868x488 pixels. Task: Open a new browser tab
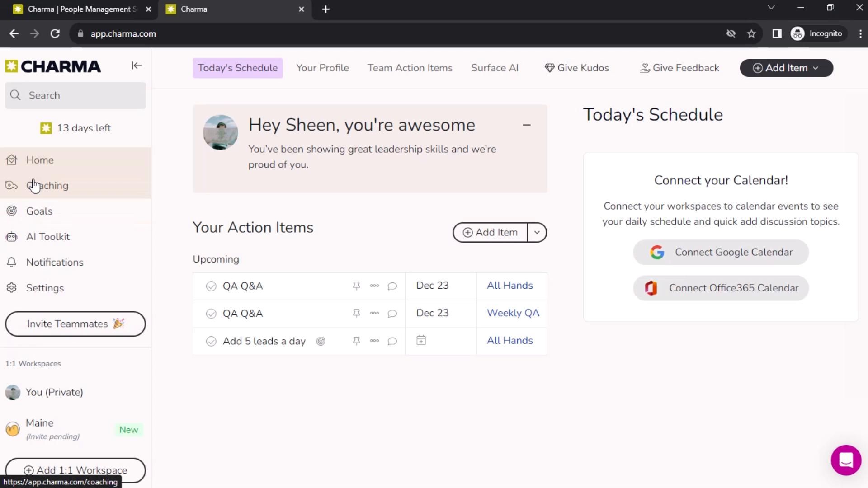325,9
